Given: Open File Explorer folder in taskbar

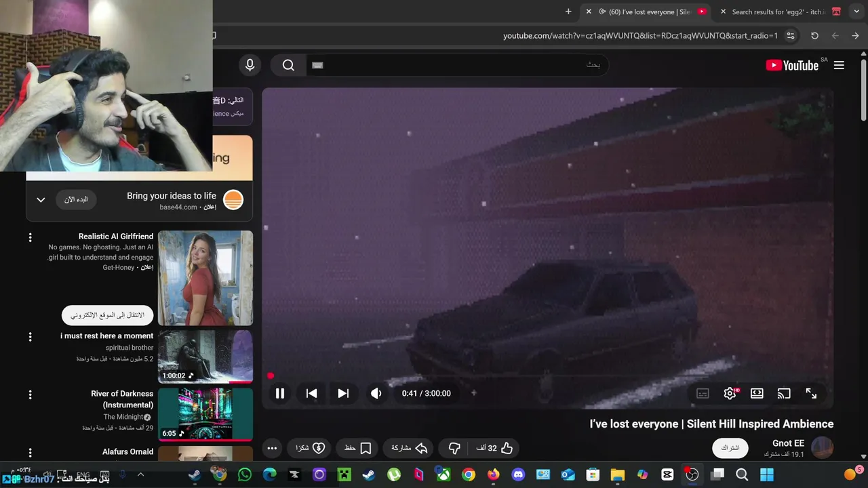Looking at the screenshot, I should click(617, 474).
